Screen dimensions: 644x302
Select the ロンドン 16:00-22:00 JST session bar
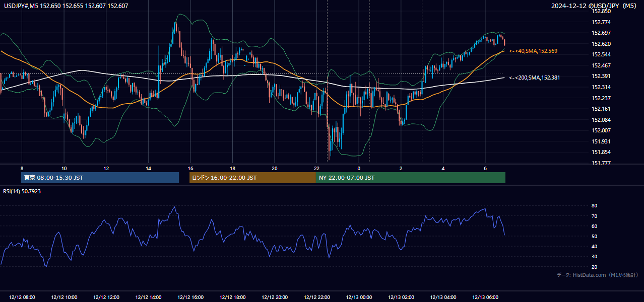(252, 178)
